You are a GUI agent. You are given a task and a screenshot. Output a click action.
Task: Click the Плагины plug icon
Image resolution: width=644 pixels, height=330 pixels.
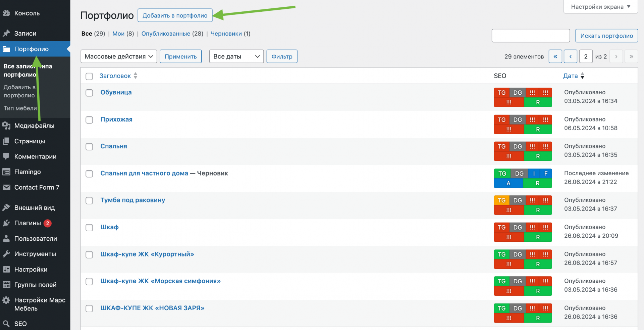click(6, 223)
